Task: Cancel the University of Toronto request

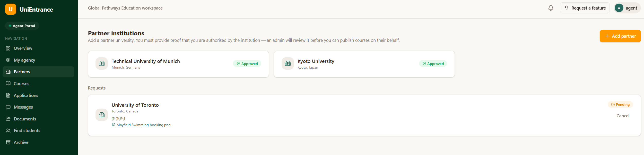Action: 623,116
